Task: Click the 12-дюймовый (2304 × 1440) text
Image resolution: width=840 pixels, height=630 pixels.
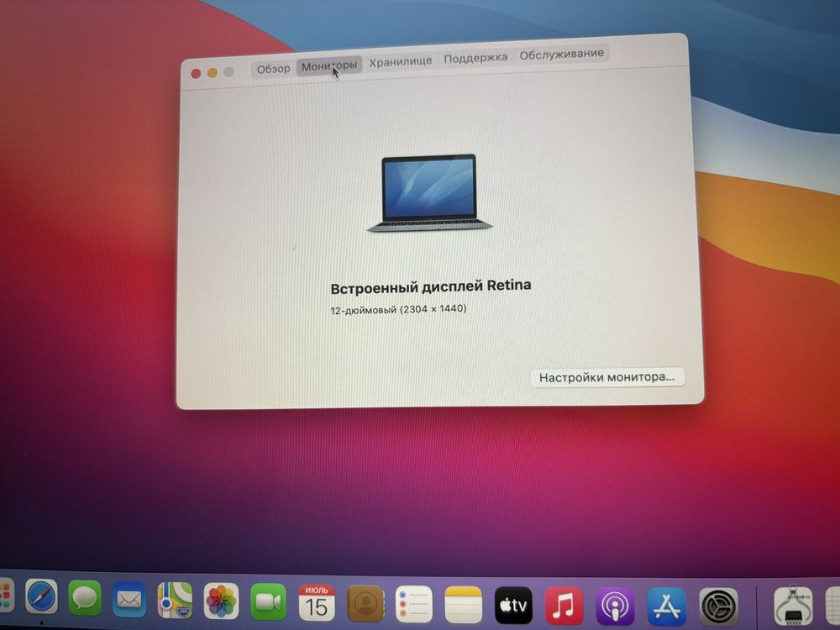Action: coord(398,309)
